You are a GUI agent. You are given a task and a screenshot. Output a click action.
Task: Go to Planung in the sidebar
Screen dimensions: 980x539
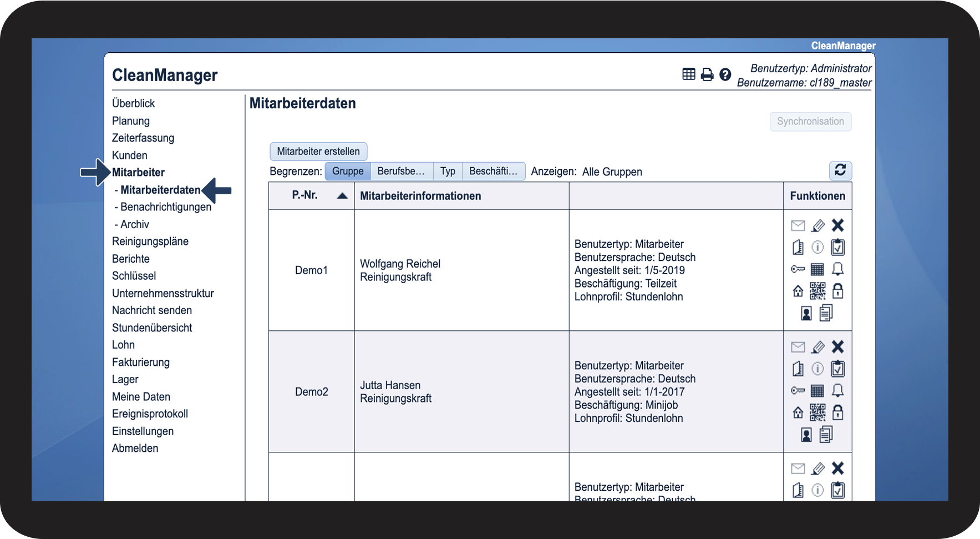131,121
